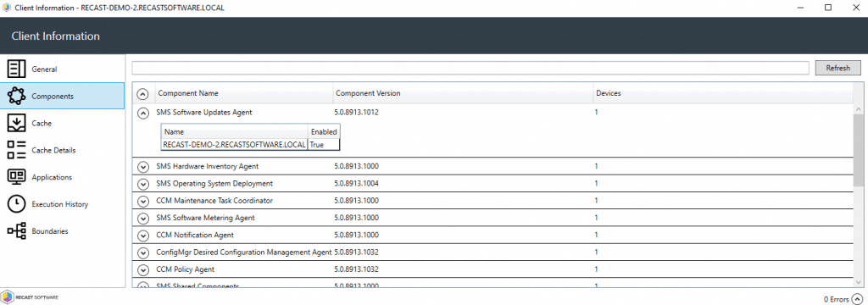Click the scrollbar down arrow

pyautogui.click(x=858, y=282)
